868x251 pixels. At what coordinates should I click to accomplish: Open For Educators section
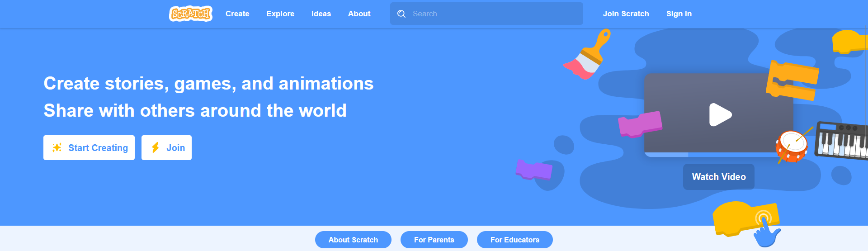(x=515, y=240)
